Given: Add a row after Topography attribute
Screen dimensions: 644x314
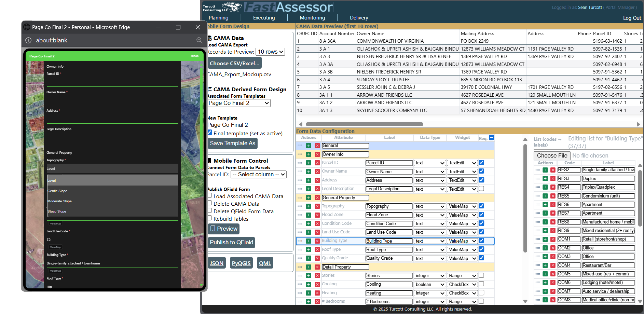Looking at the screenshot, I should point(309,206).
